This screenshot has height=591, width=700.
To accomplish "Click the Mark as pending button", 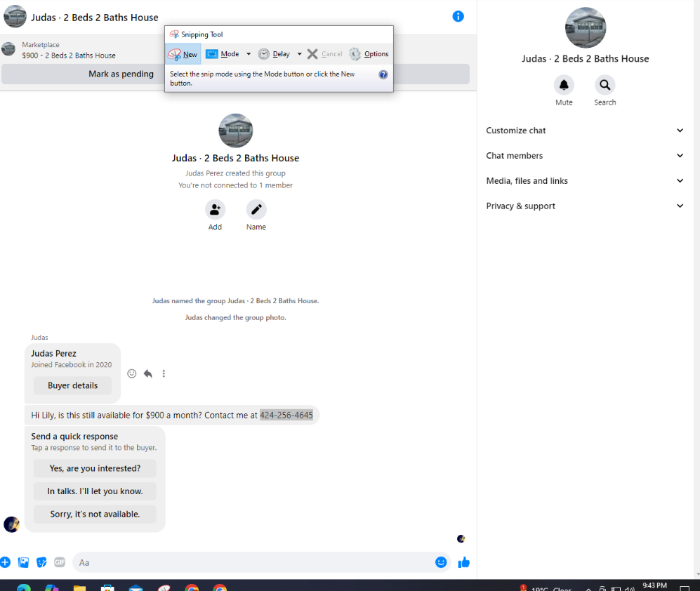I will [x=121, y=74].
